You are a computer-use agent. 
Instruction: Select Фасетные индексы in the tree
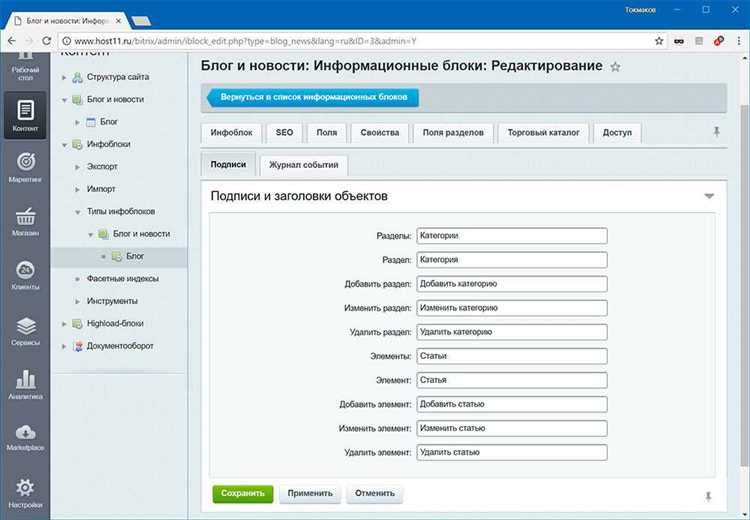122,279
